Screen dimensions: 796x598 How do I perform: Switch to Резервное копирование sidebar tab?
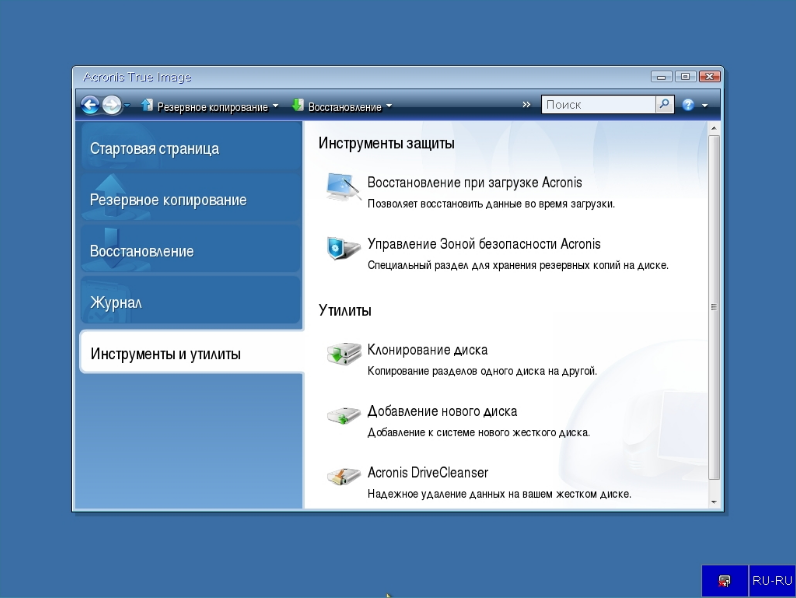tap(168, 200)
